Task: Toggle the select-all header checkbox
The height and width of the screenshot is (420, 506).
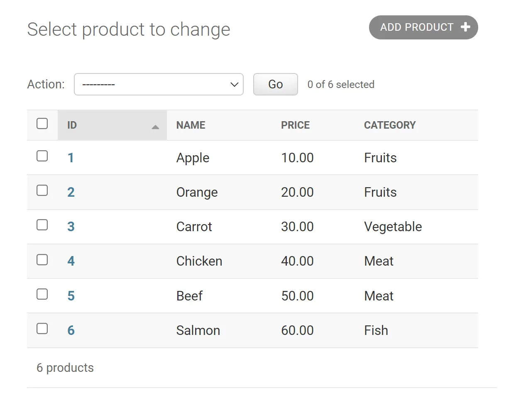Action: point(42,124)
